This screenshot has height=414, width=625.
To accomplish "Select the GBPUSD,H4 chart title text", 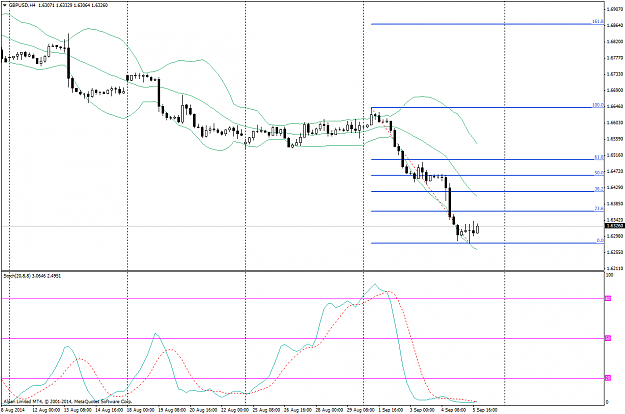I will pyautogui.click(x=22, y=6).
